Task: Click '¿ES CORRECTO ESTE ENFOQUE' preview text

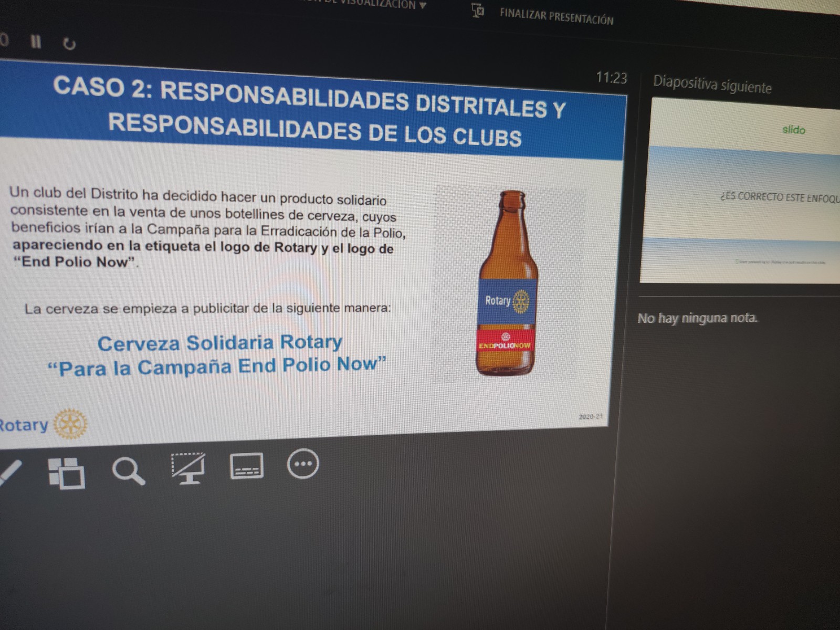Action: tap(780, 197)
